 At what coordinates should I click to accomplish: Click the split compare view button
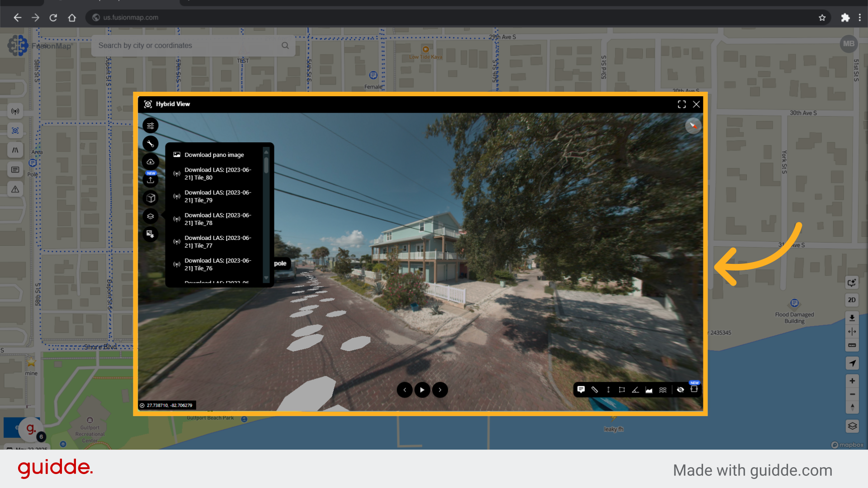tap(852, 332)
